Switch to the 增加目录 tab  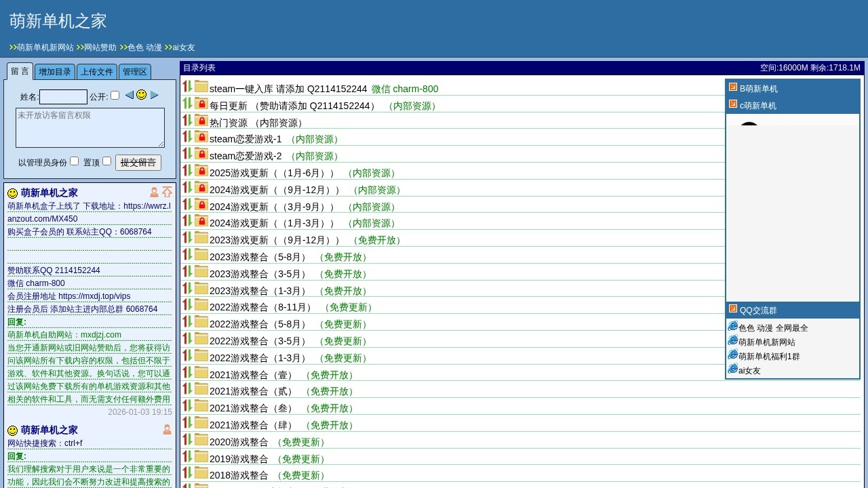pyautogui.click(x=54, y=72)
